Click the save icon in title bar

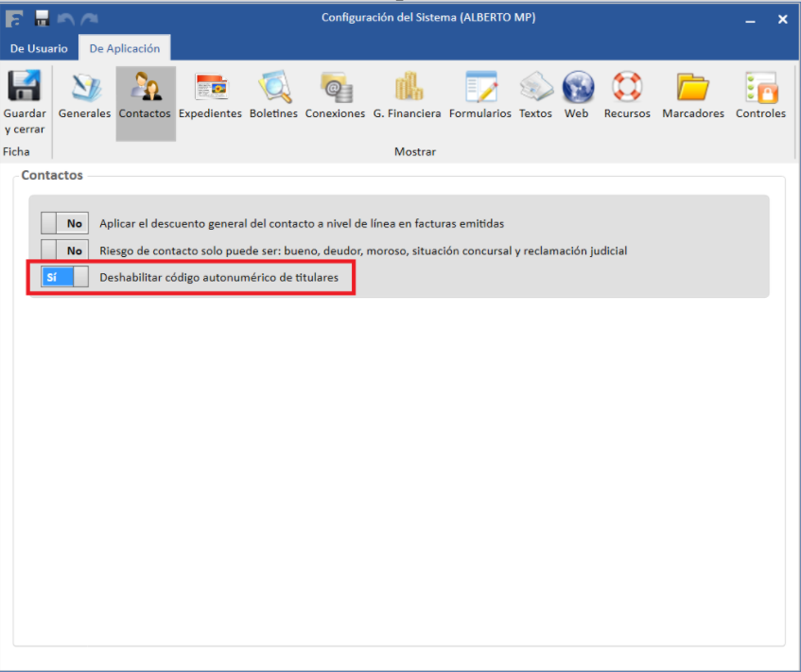[x=42, y=18]
